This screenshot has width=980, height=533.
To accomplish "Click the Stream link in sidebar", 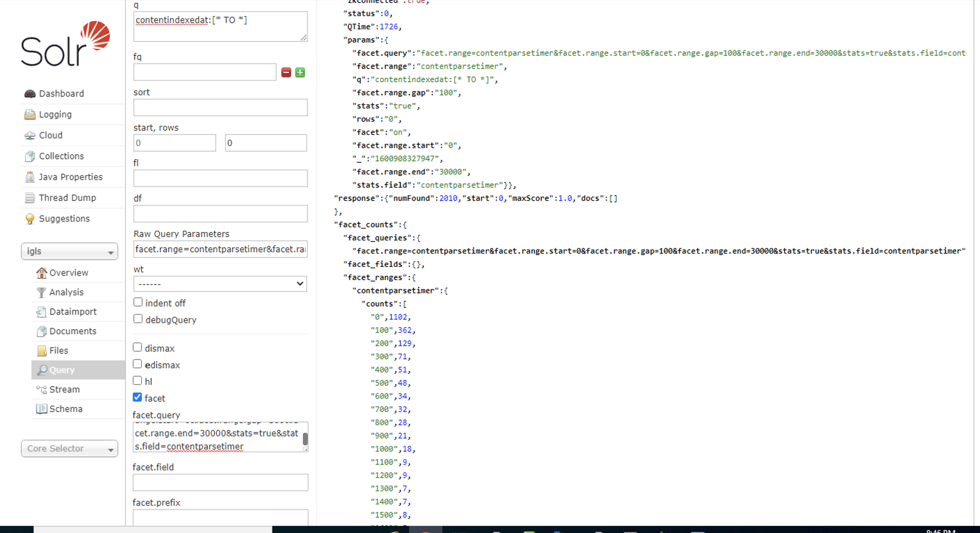I will 65,389.
